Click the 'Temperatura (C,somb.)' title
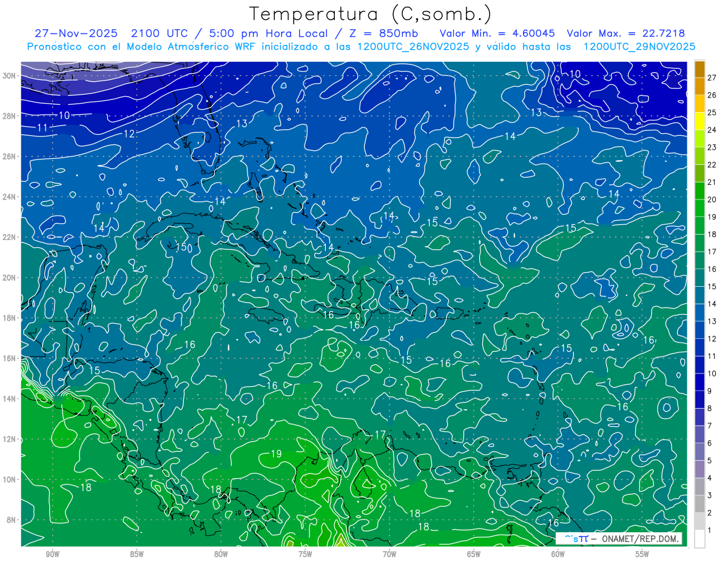728x562 pixels. 371,14
